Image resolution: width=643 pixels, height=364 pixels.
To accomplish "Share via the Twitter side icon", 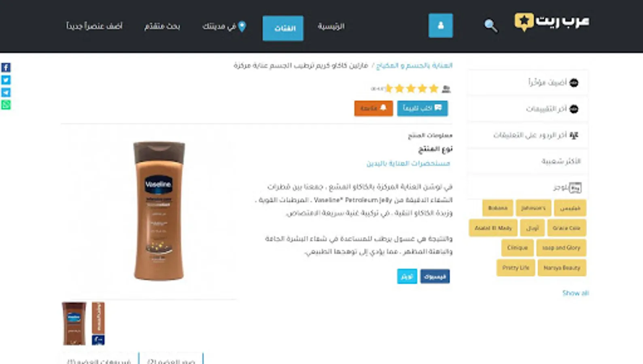I will pyautogui.click(x=6, y=80).
